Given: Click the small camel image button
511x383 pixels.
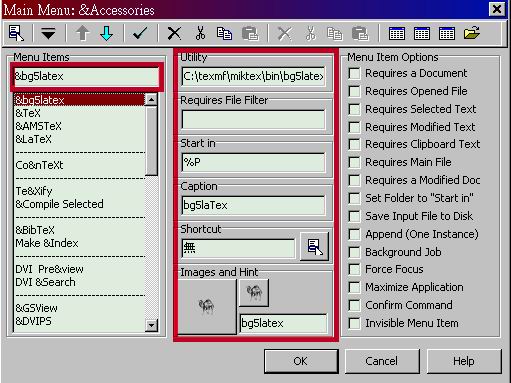Looking at the screenshot, I should pyautogui.click(x=254, y=293).
